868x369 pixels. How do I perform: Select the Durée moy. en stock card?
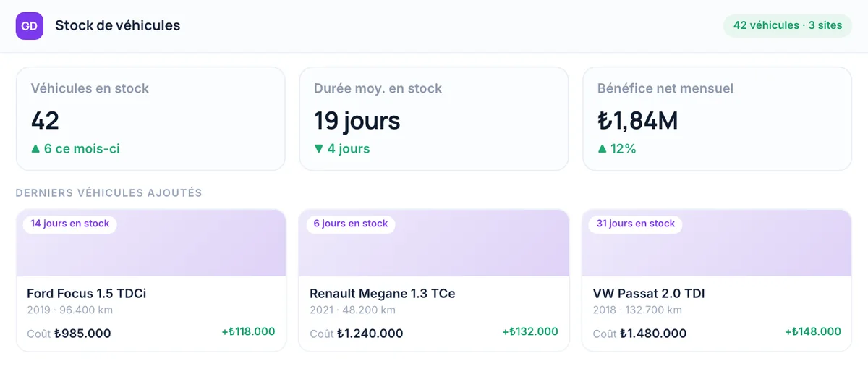(x=434, y=119)
